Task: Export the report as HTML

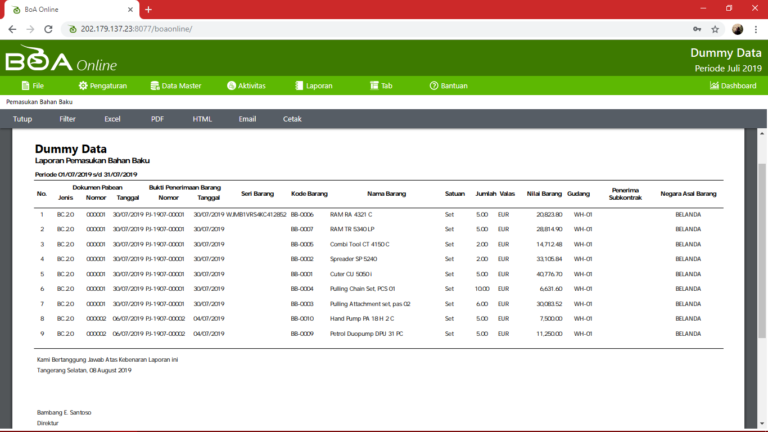Action: [x=202, y=119]
